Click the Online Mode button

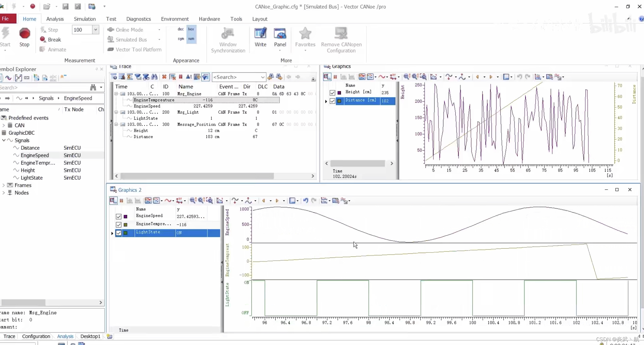[129, 30]
